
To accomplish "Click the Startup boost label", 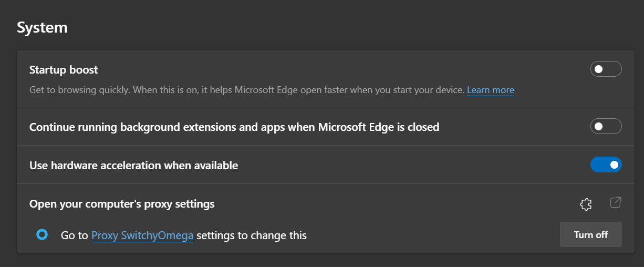I will pos(64,70).
